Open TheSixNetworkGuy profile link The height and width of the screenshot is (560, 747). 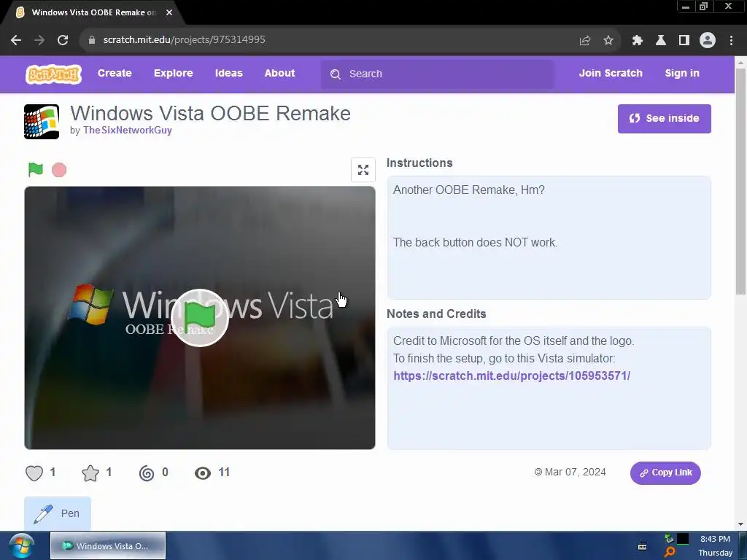click(127, 131)
